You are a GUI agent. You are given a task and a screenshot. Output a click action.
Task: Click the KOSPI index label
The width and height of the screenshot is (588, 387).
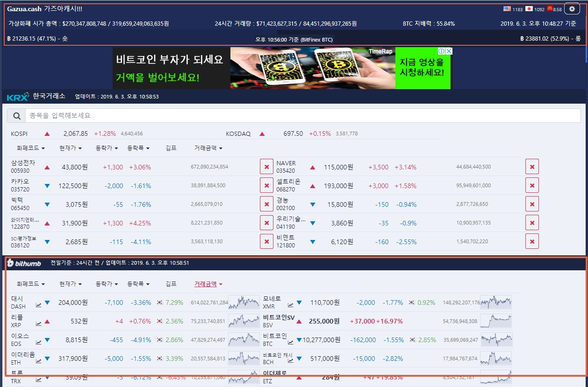(x=19, y=134)
